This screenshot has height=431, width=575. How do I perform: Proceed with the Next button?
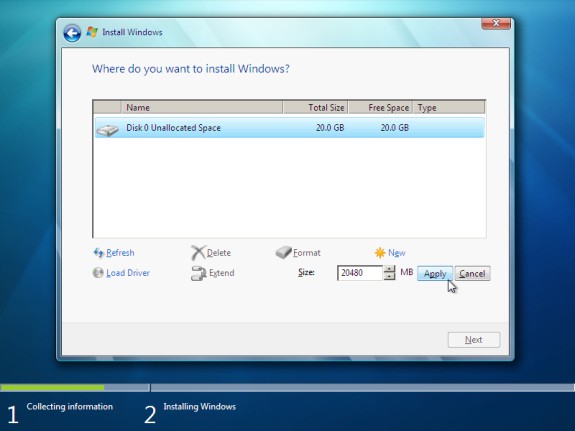pyautogui.click(x=473, y=340)
